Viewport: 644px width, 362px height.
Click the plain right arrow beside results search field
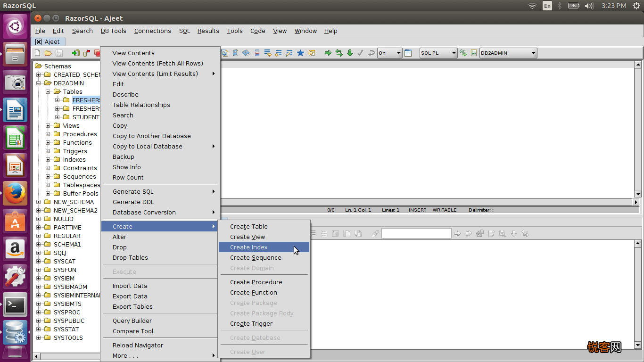click(x=457, y=233)
